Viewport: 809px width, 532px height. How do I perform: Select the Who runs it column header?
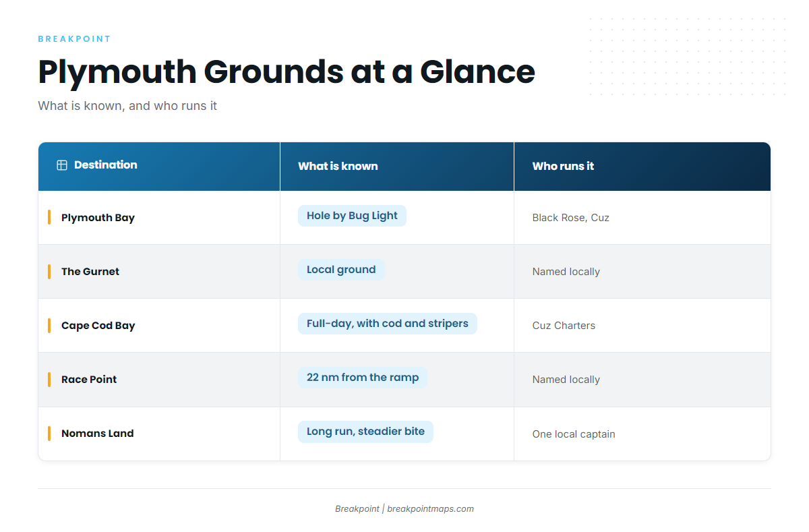[642, 166]
